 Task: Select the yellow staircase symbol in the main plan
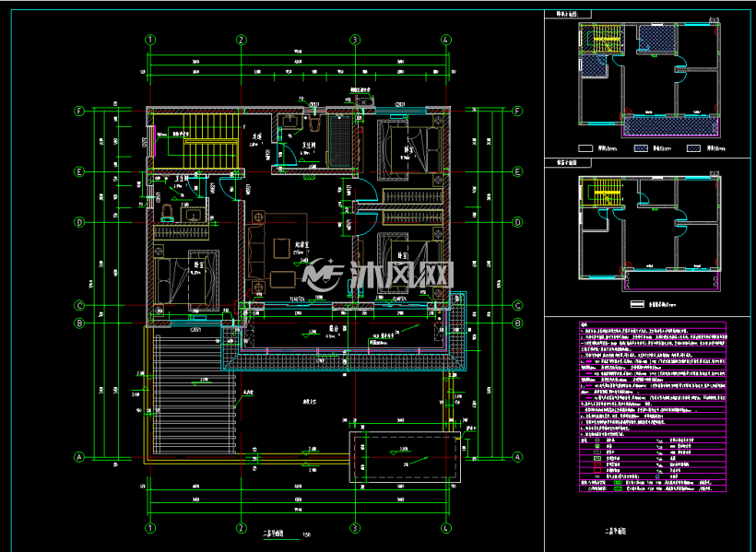coord(196,141)
